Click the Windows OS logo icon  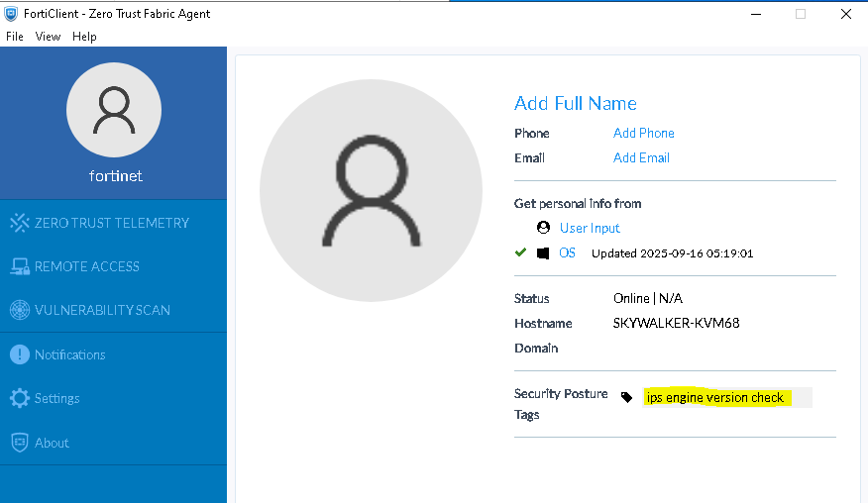(x=543, y=253)
